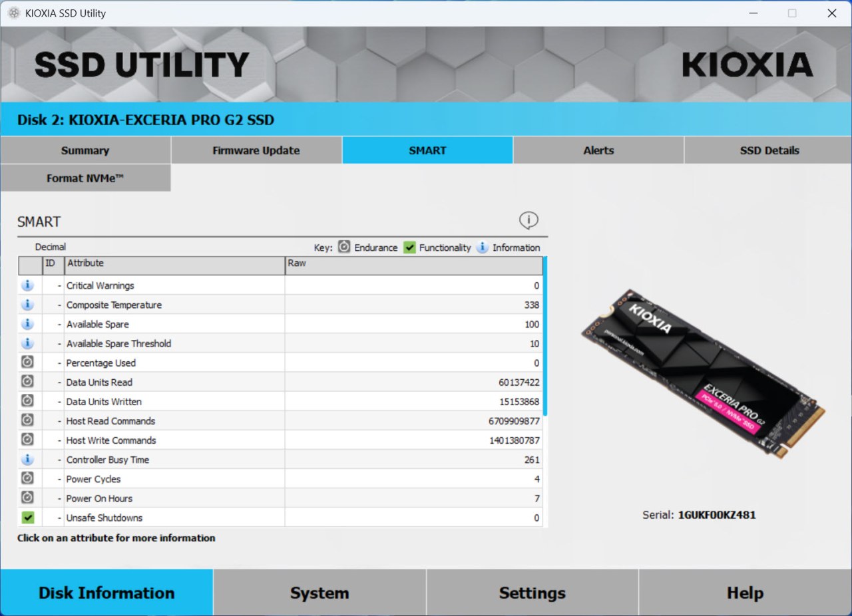Click the EXCERIA PRO SSD product image
The width and height of the screenshot is (852, 616).
tap(702, 373)
